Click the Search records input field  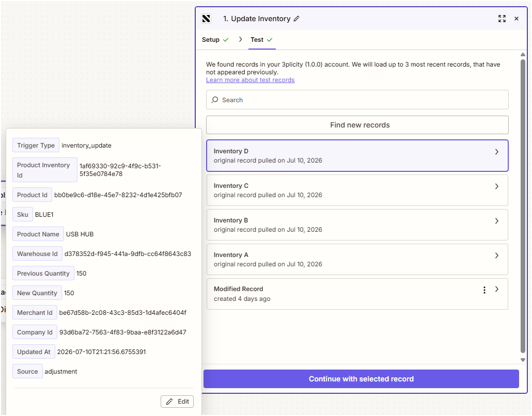click(x=357, y=100)
